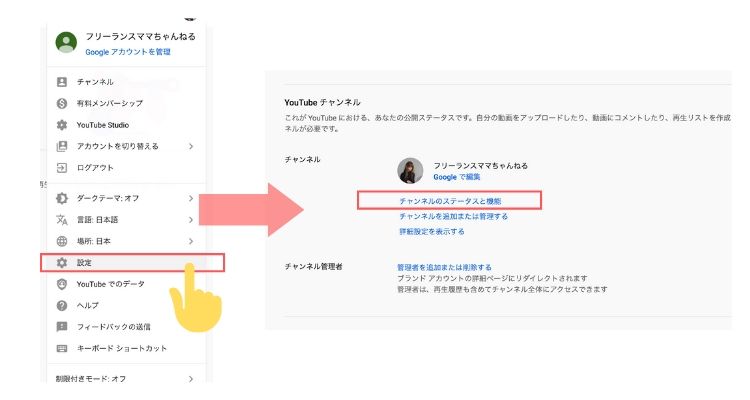750x400 pixels.
Task: Click the settings gear icon beside 設定
Action: pos(62,263)
